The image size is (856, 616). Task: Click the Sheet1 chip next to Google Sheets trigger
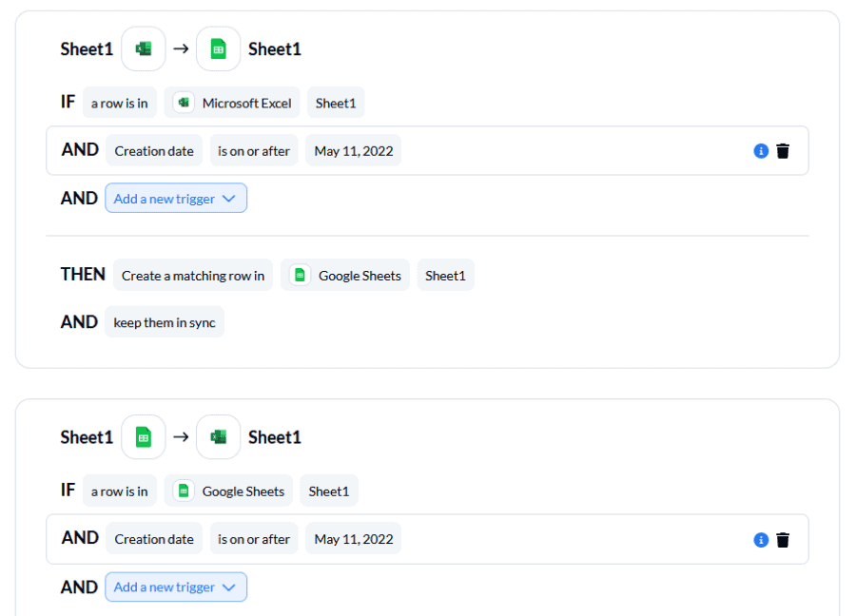click(328, 491)
